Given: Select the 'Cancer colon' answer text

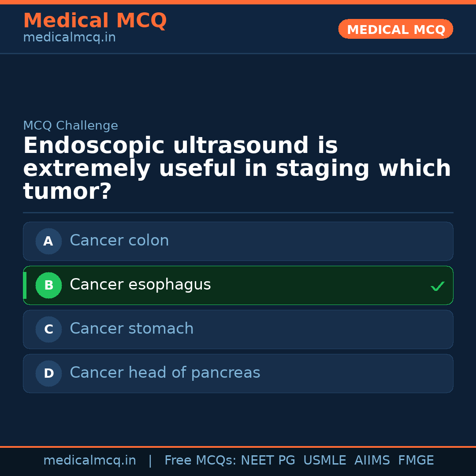Looking at the screenshot, I should coord(119,241).
